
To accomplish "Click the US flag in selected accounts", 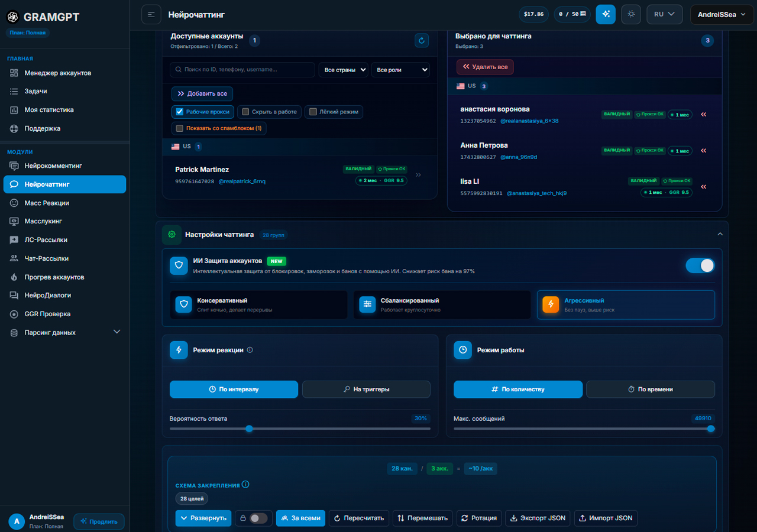I will (460, 86).
